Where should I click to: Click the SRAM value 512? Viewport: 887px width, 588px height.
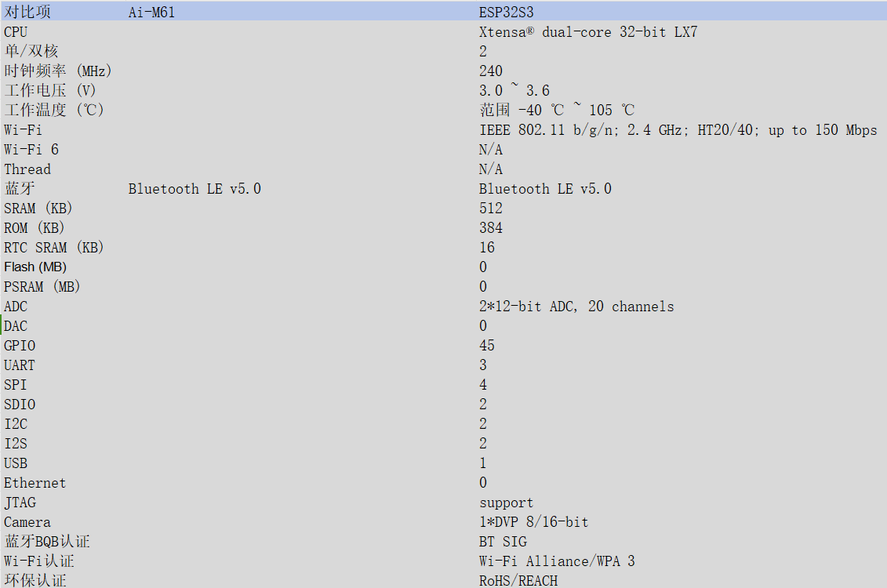[x=490, y=208]
